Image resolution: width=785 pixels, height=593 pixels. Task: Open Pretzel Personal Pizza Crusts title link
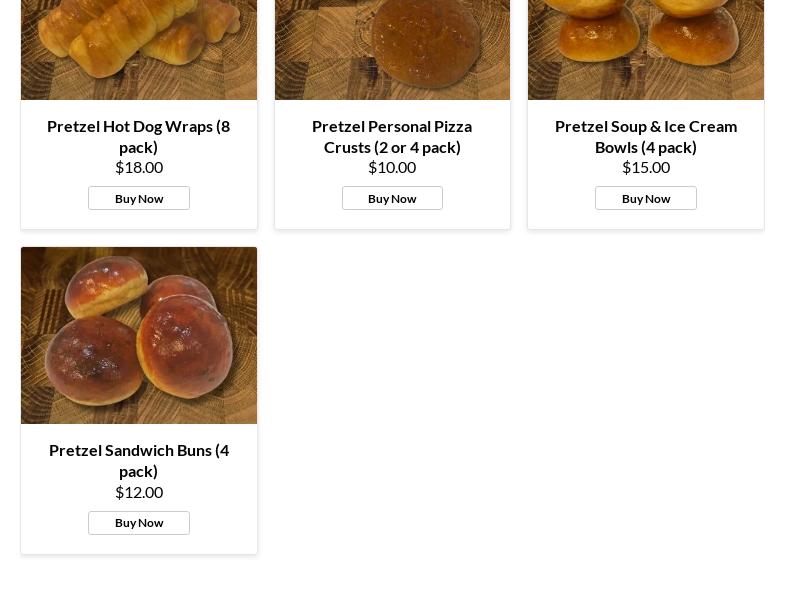pos(392,136)
